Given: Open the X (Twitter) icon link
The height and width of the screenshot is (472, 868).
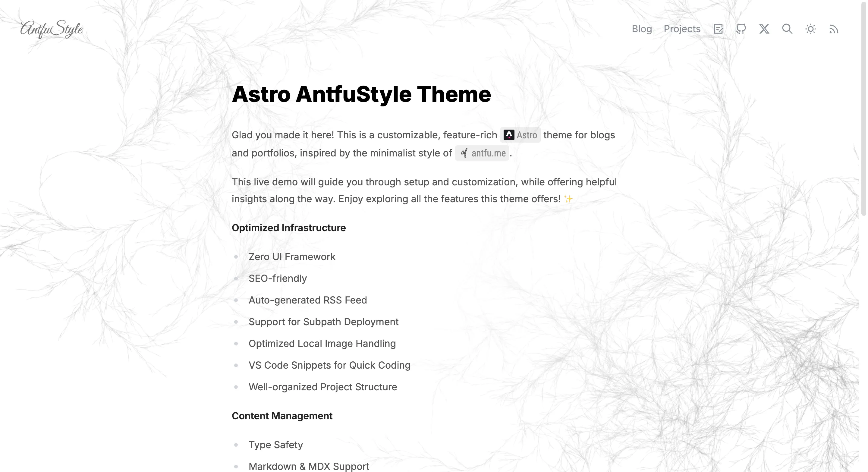Looking at the screenshot, I should coord(764,29).
